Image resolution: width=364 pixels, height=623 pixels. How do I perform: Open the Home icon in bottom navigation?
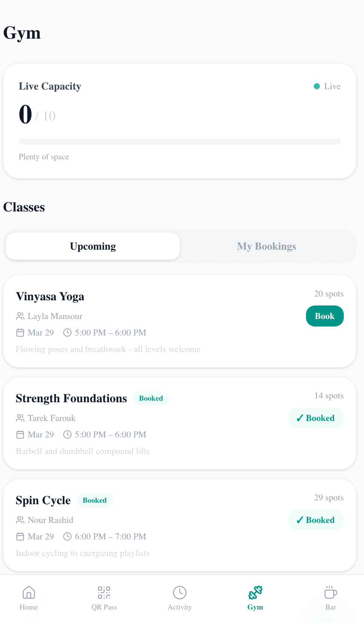29,593
